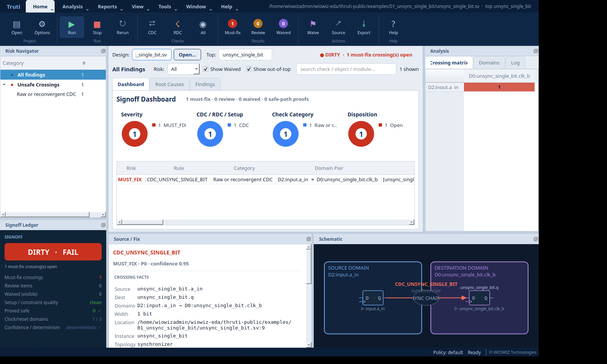Switch to the Root Causes tab
The image size is (607, 364).
tap(170, 84)
